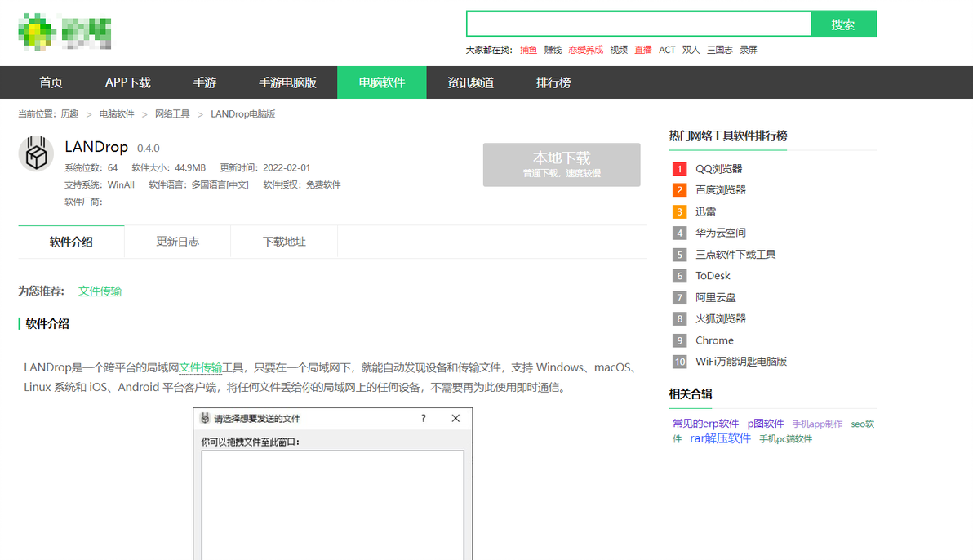Click hot search term 赚钱

coord(553,50)
